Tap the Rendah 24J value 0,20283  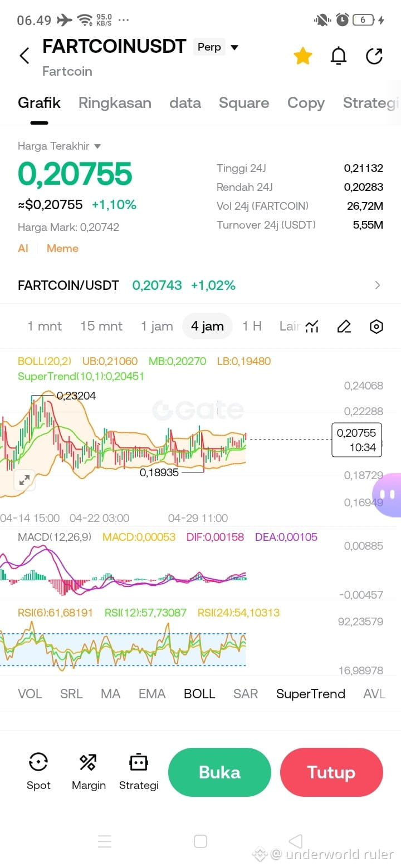tap(364, 187)
